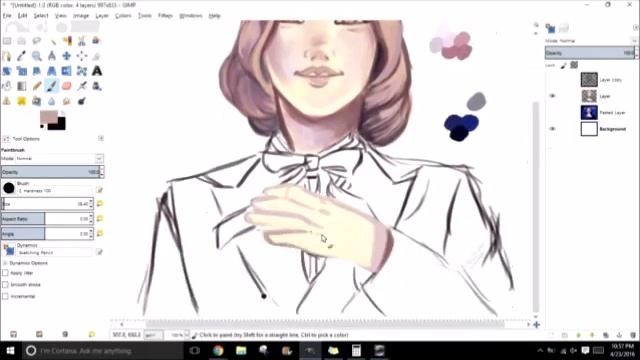Select the Flip tool

pyautogui.click(x=67, y=71)
